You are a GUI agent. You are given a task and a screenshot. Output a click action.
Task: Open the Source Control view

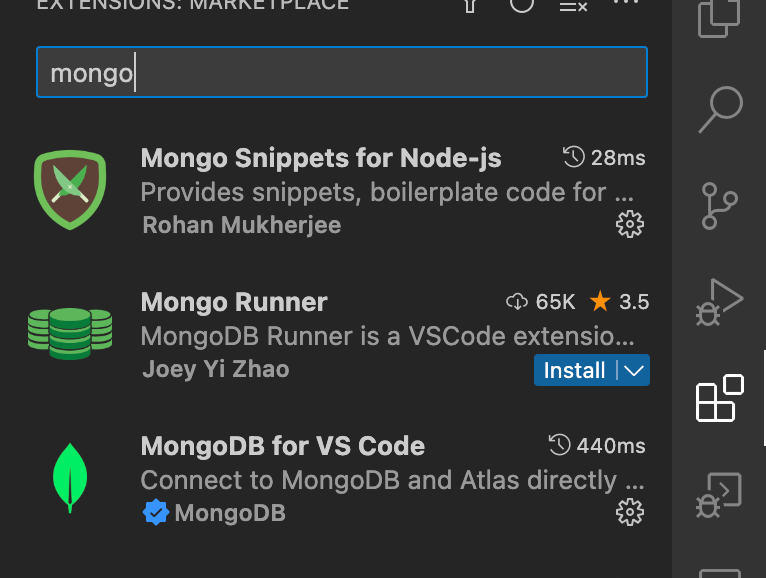[719, 205]
